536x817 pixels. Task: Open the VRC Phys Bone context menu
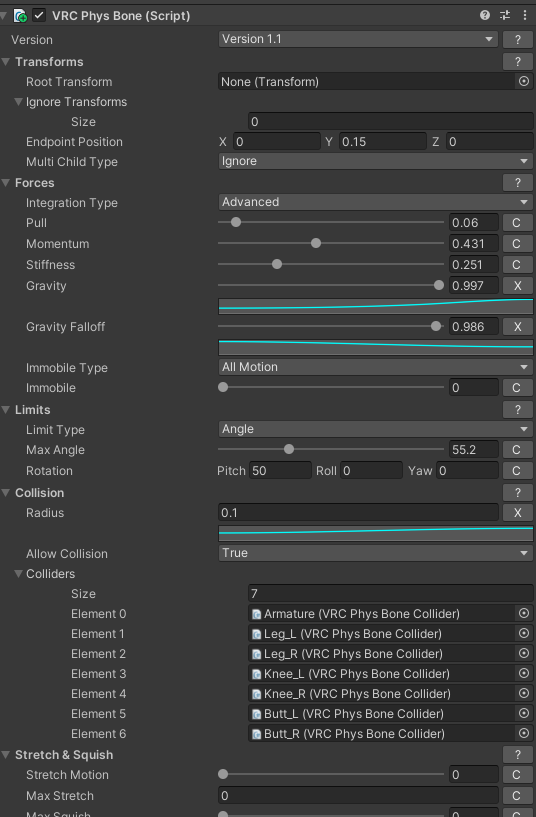coord(525,15)
